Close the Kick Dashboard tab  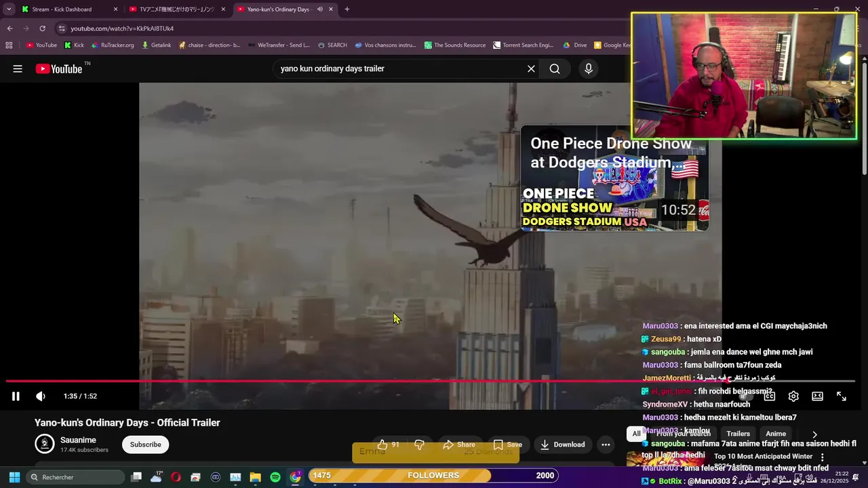click(115, 9)
